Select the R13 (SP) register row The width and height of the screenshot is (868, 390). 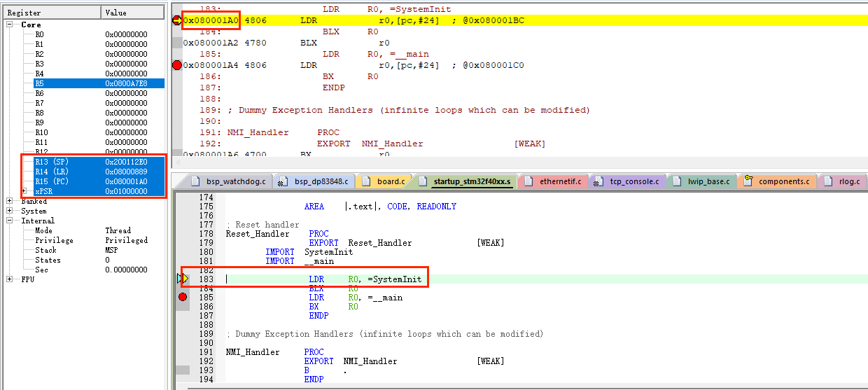[x=99, y=162]
